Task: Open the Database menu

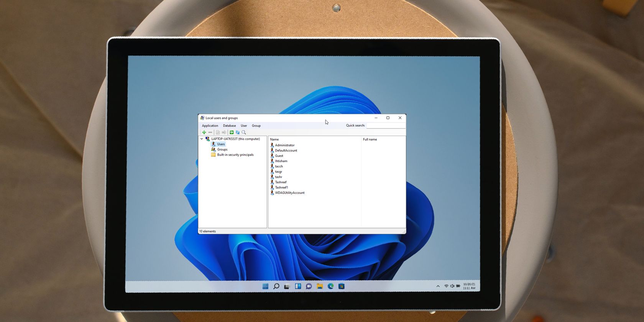Action: (x=229, y=126)
